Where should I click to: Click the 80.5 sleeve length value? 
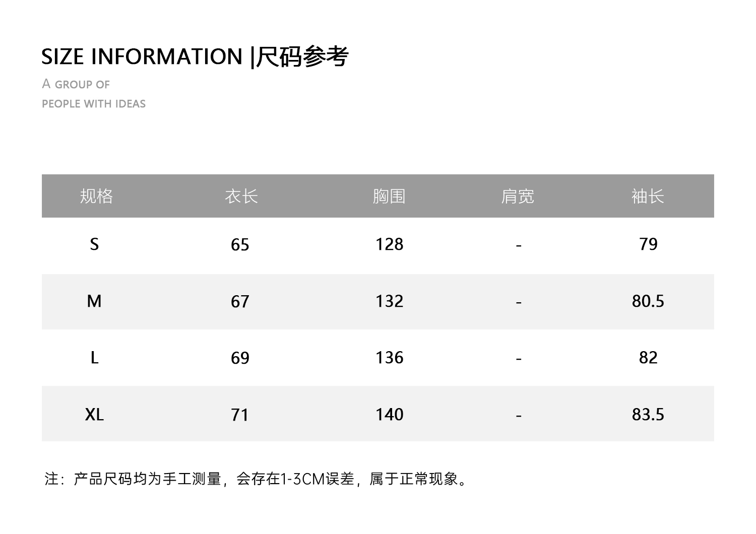pos(648,301)
